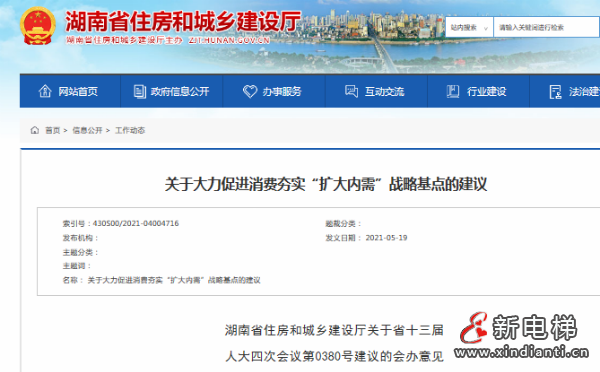Click the 湖南省住房和城乡建设厅 site title

[183, 21]
